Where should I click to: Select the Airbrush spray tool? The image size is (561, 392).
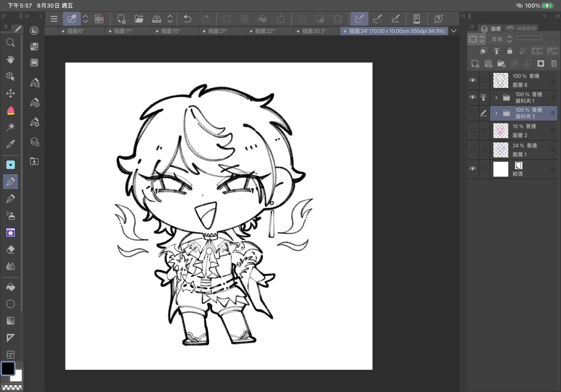click(10, 216)
